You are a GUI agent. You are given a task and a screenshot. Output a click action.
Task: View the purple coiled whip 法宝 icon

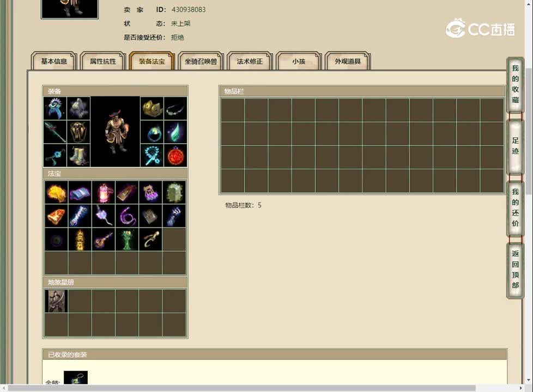click(x=127, y=216)
